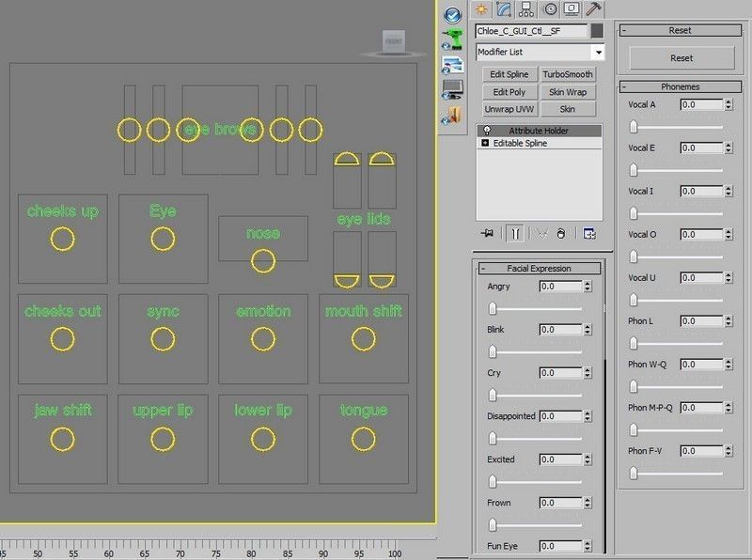The width and height of the screenshot is (752, 560).
Task: Click the Frown value field
Action: [560, 503]
